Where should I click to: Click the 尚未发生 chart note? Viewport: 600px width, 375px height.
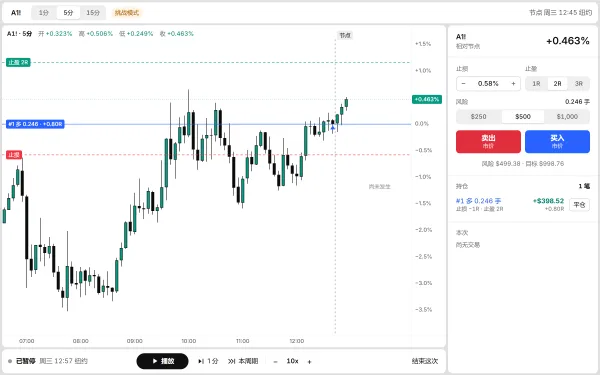pyautogui.click(x=380, y=187)
